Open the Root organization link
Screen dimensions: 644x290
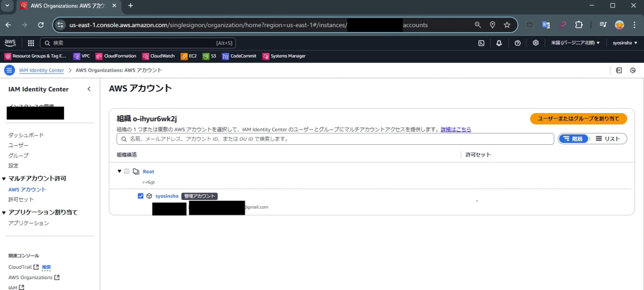coord(148,171)
